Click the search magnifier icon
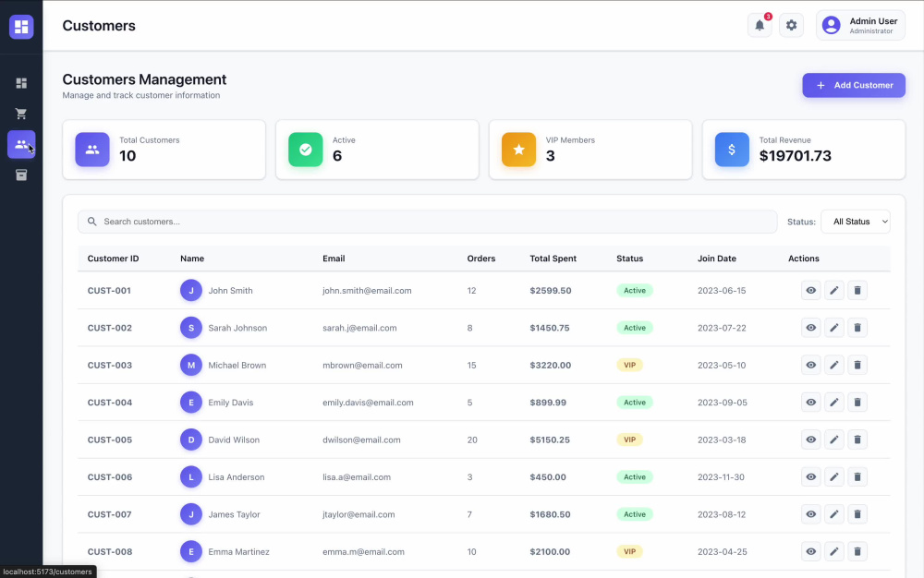The height and width of the screenshot is (578, 924). [91, 222]
